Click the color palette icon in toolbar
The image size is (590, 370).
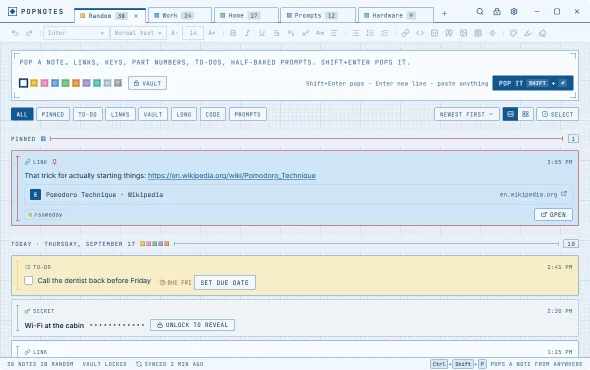(x=513, y=33)
